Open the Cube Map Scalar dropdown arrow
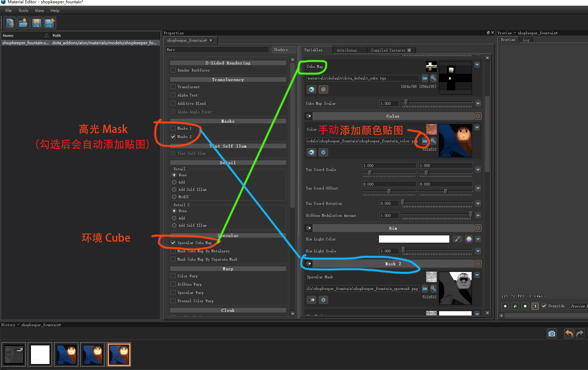Viewport: 588px width, 370px height. coord(478,103)
